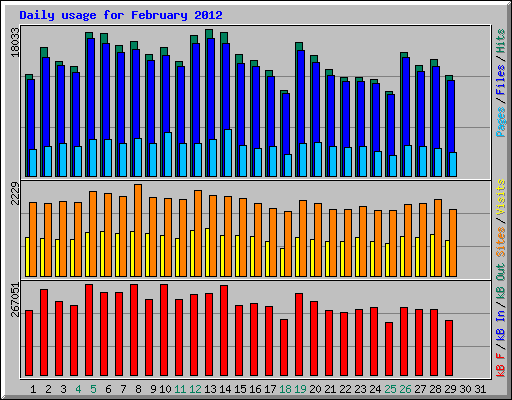Select day 30 on the date axis
512x400 pixels.
point(465,389)
